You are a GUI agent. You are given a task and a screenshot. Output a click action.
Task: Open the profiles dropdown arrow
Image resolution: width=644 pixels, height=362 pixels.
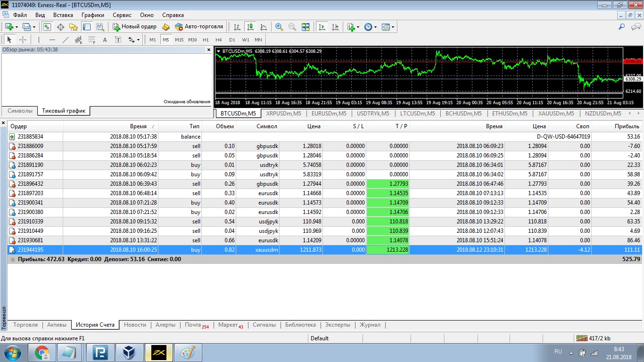pyautogui.click(x=34, y=27)
